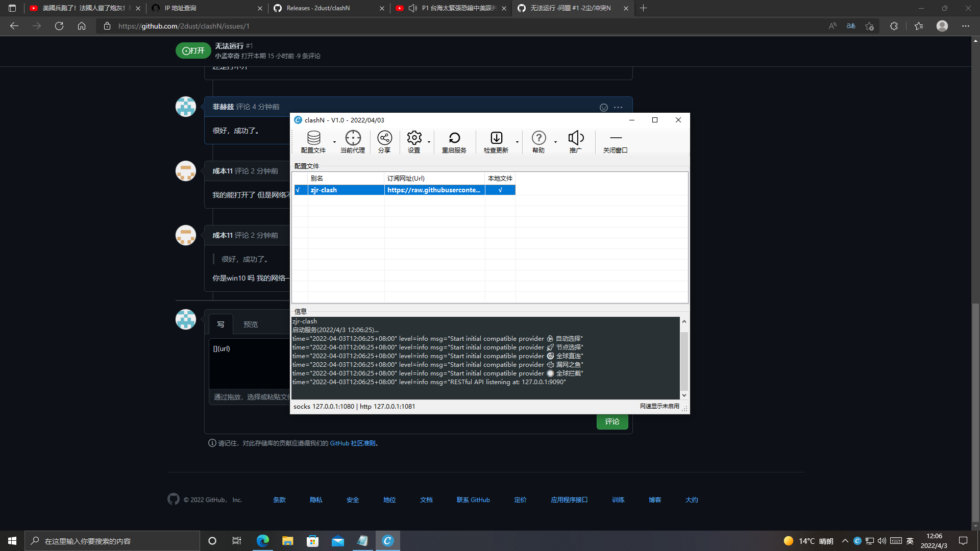The height and width of the screenshot is (551, 980).
Task: Open the 帮助 (help) panel
Action: point(538,142)
